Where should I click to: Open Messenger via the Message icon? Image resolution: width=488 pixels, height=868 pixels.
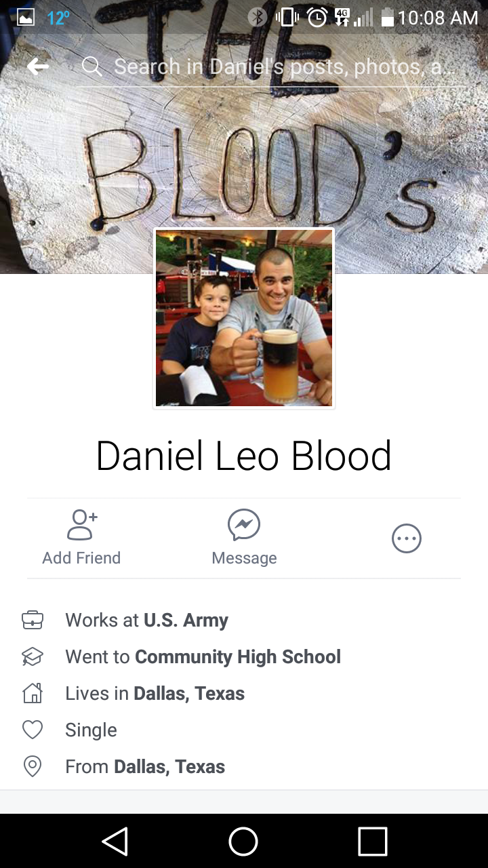point(244,525)
